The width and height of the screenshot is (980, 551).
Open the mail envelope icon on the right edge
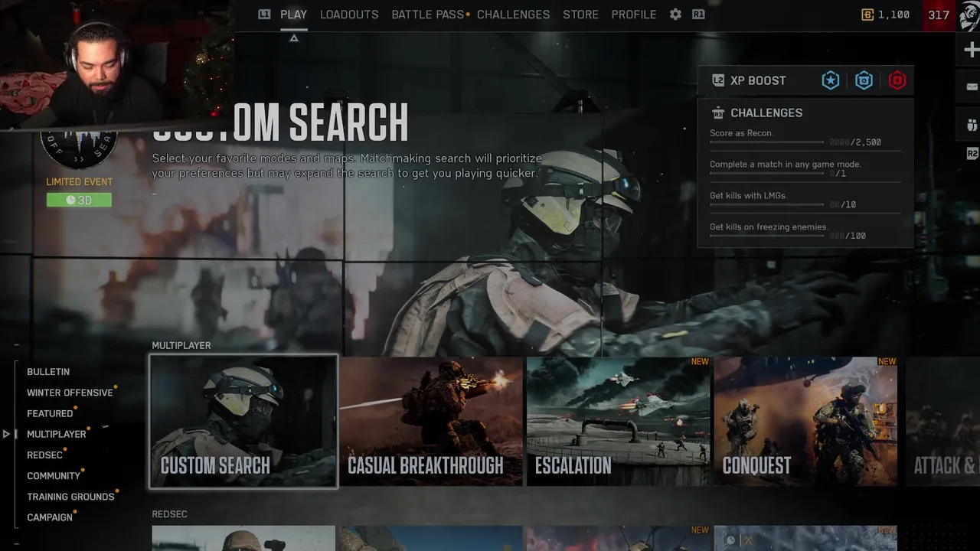(972, 87)
